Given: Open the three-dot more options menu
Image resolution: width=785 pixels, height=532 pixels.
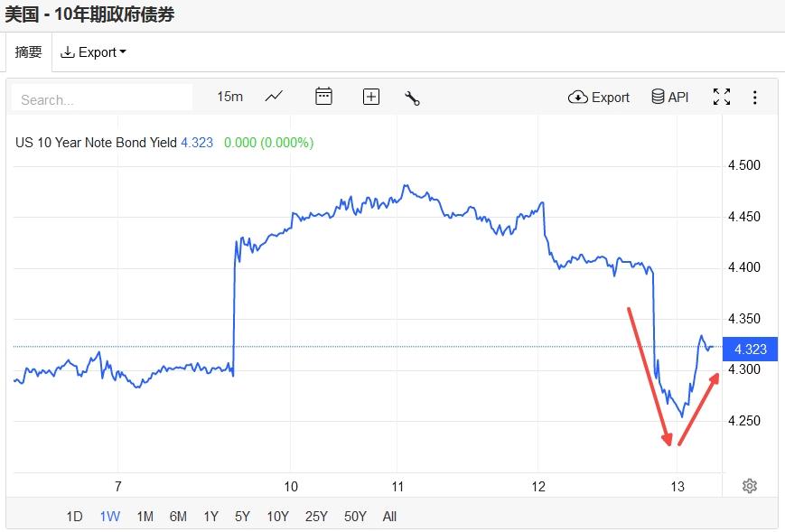Looking at the screenshot, I should [x=755, y=97].
